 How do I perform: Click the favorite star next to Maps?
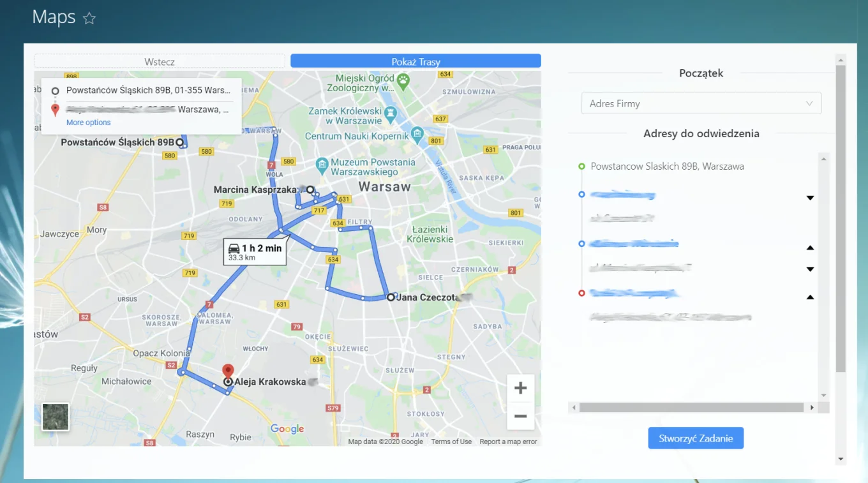coord(89,19)
